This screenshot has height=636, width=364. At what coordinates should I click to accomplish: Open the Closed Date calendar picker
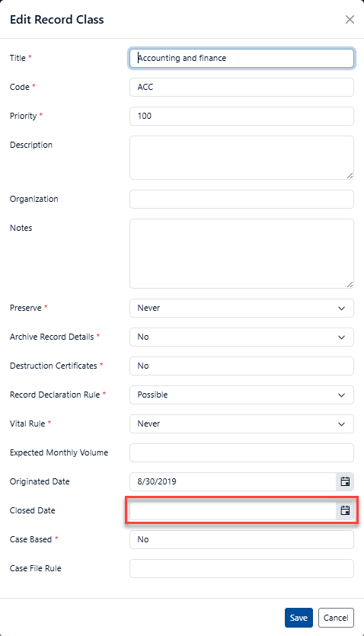pyautogui.click(x=345, y=510)
